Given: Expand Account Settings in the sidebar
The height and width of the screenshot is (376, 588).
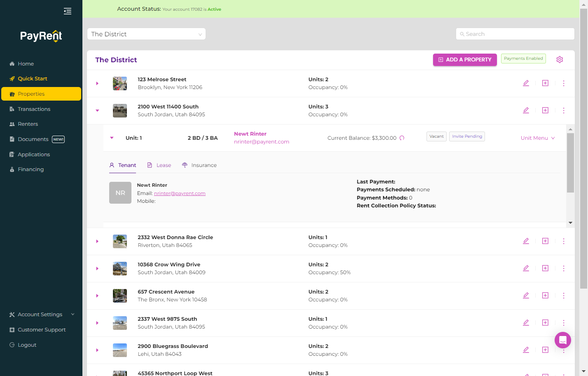Looking at the screenshot, I should (x=41, y=315).
